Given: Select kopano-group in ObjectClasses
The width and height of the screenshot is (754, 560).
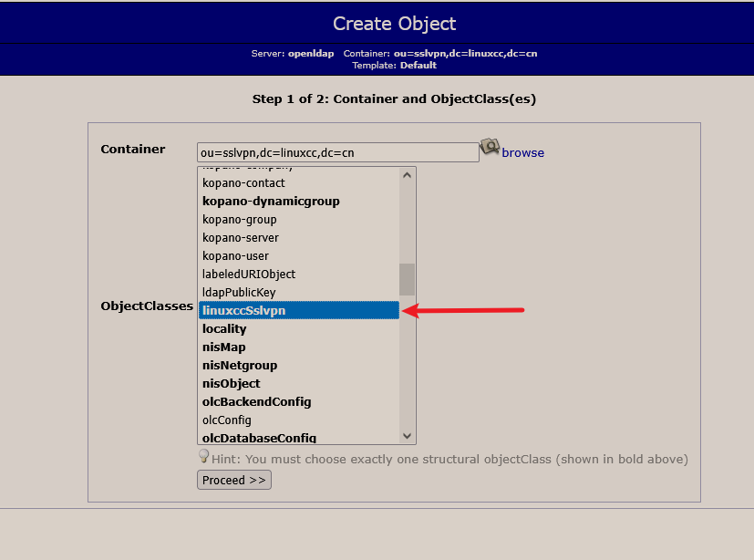Looking at the screenshot, I should (299, 220).
